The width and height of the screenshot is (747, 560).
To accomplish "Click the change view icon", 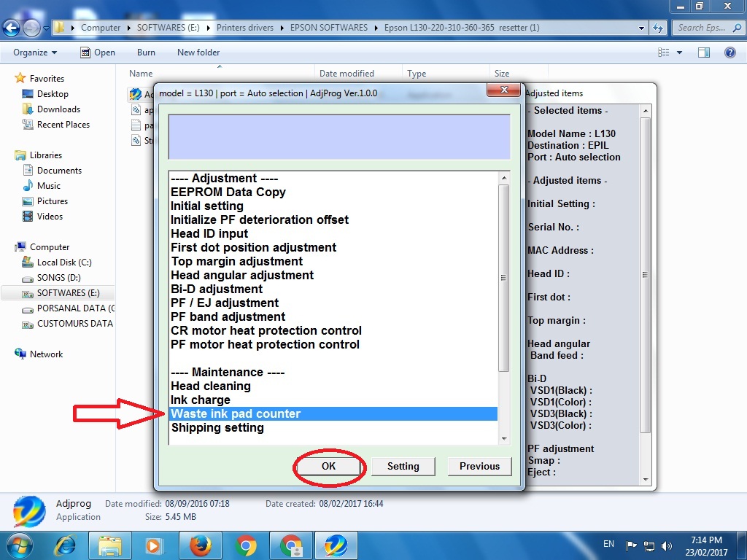I will point(663,52).
